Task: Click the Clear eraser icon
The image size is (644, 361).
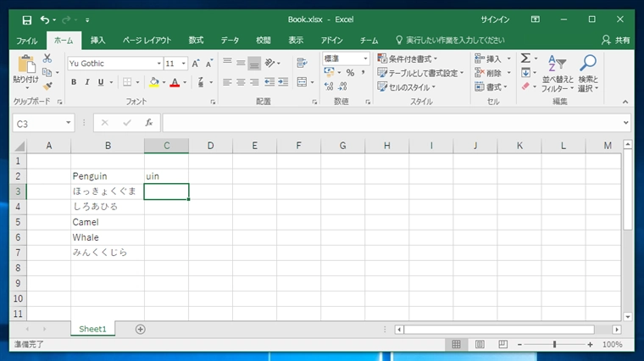Action: coord(525,86)
